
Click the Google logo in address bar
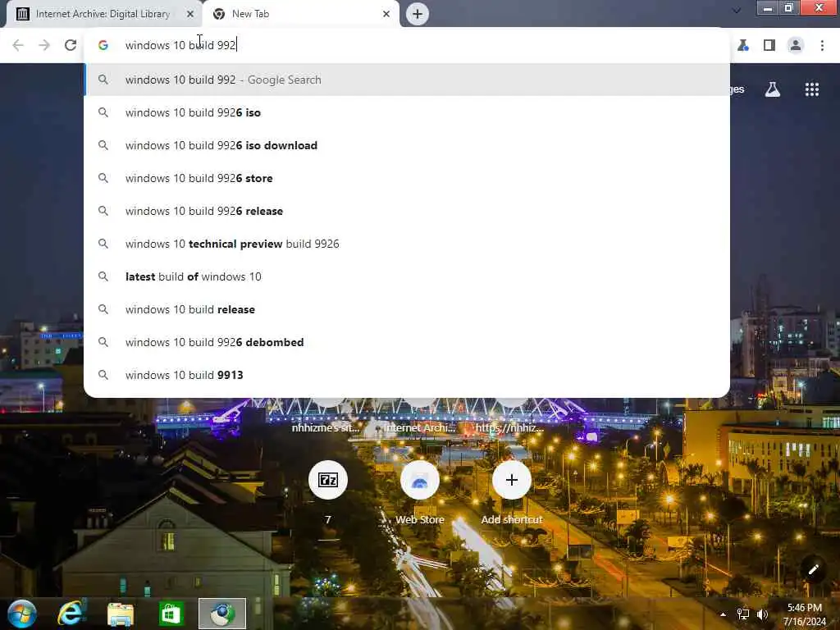103,46
